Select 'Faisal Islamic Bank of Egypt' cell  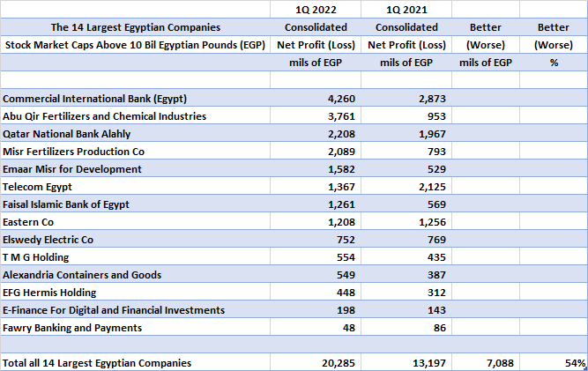coord(136,204)
